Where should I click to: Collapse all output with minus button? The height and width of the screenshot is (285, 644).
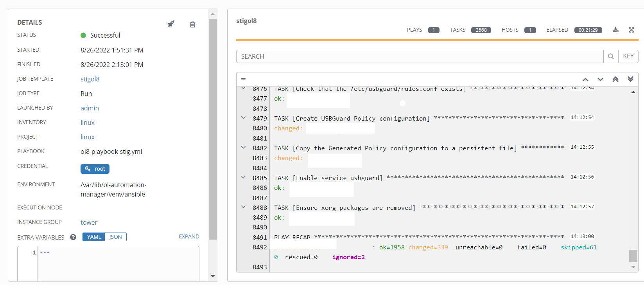click(243, 79)
